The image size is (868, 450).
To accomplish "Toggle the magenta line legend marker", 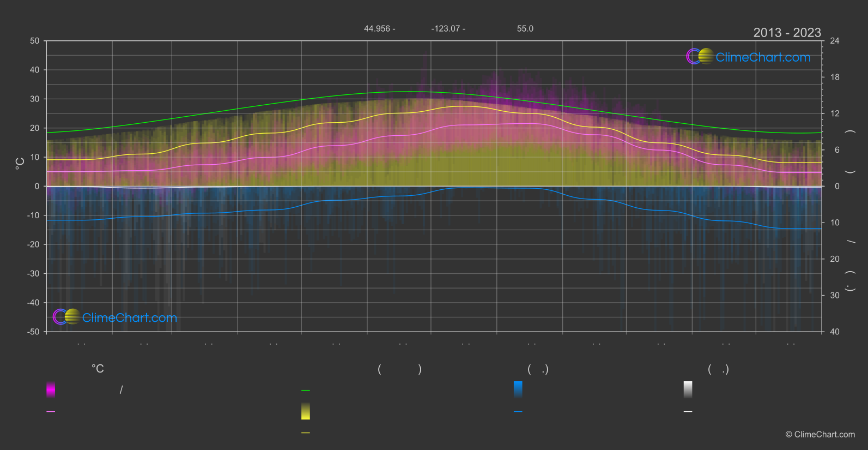I will coord(51,412).
